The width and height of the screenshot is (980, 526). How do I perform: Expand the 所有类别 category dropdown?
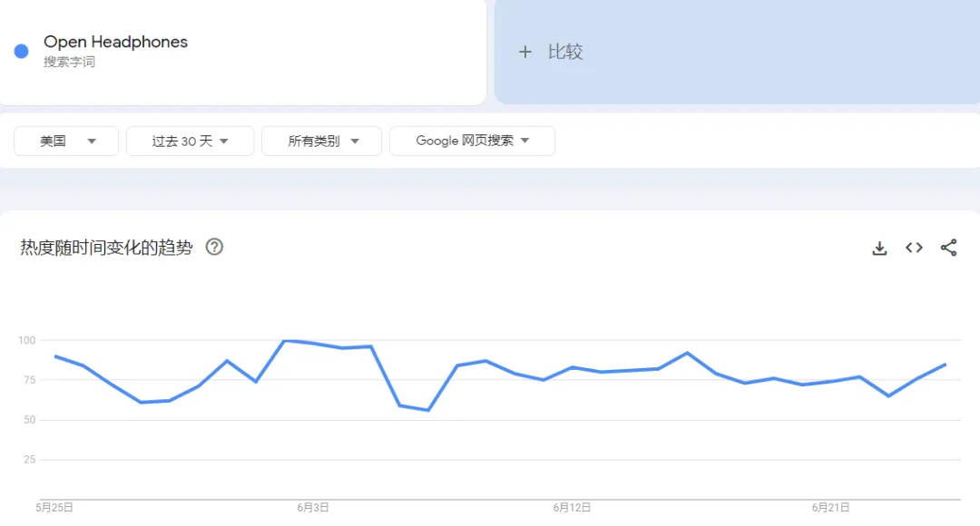pos(322,141)
